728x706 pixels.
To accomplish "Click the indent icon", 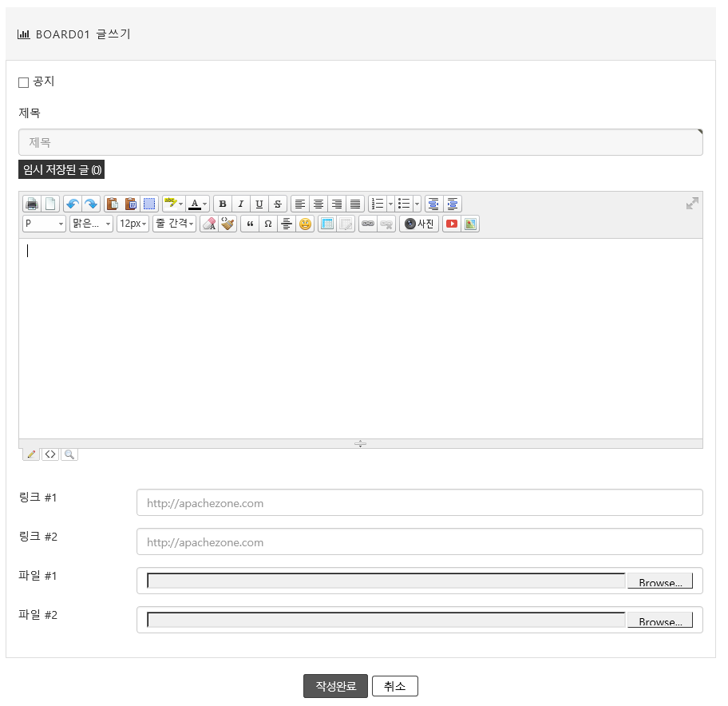I will pyautogui.click(x=453, y=204).
